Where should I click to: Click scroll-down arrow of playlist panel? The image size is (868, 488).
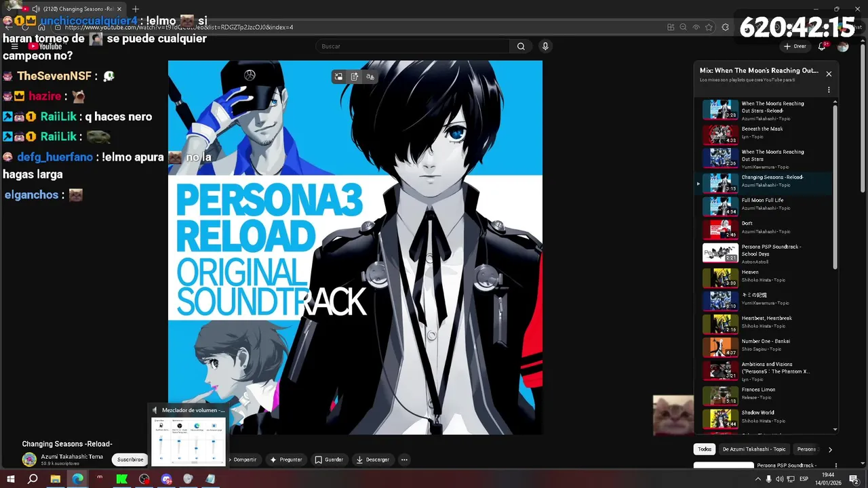835,429
